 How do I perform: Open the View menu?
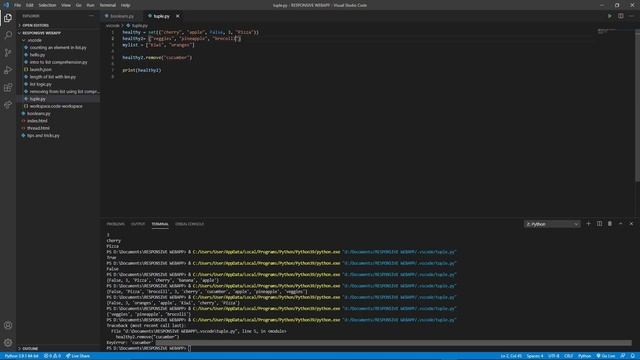click(66, 5)
